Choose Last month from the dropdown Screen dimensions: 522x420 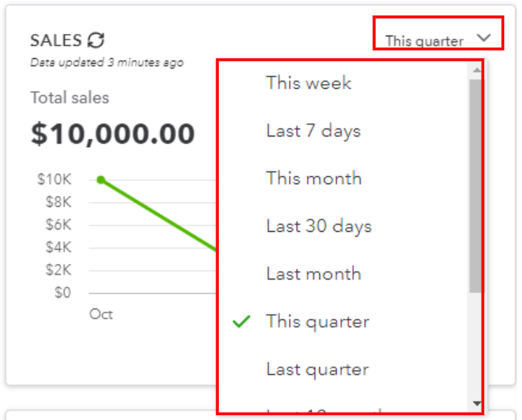click(343, 274)
